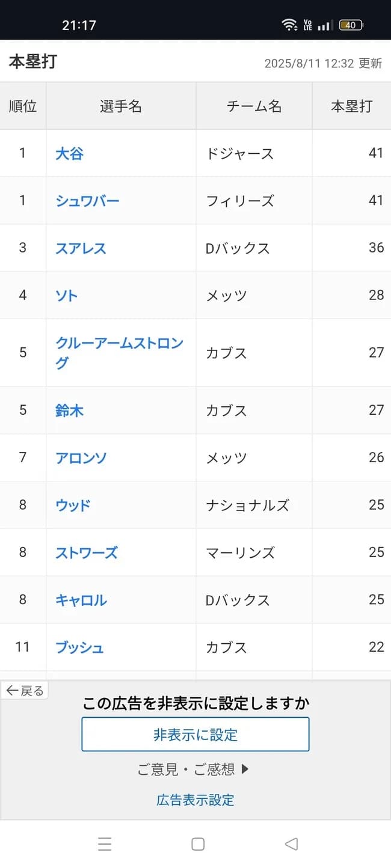The width and height of the screenshot is (391, 868).
Task: Tap the 順位 column header
Action: coord(23,105)
